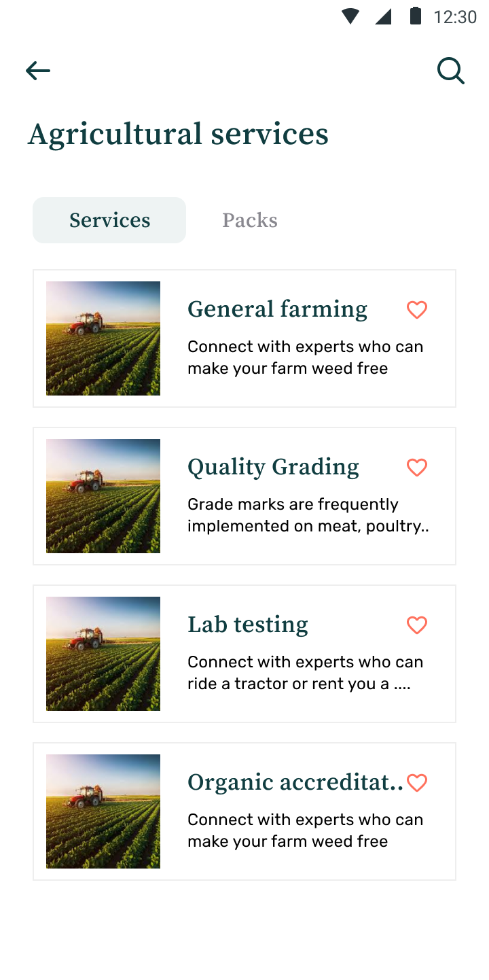This screenshot has width=489, height=980.
Task: Favorite the Organic accreditation service
Action: 417,783
